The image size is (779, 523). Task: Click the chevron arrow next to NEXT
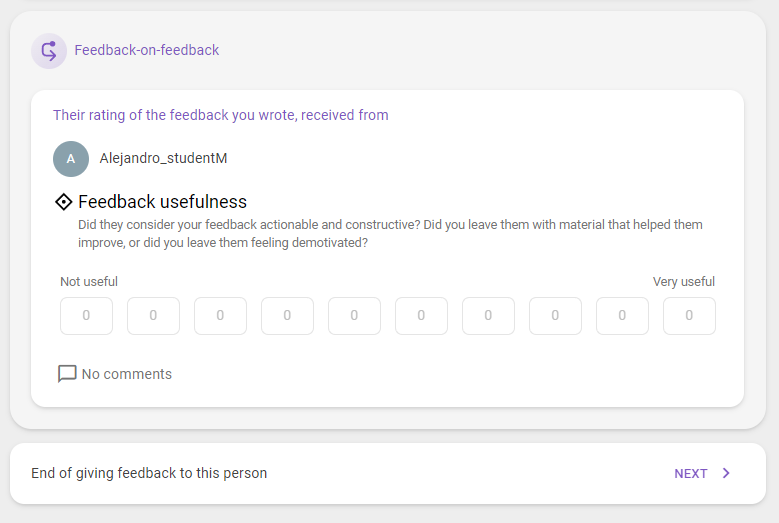tap(726, 473)
